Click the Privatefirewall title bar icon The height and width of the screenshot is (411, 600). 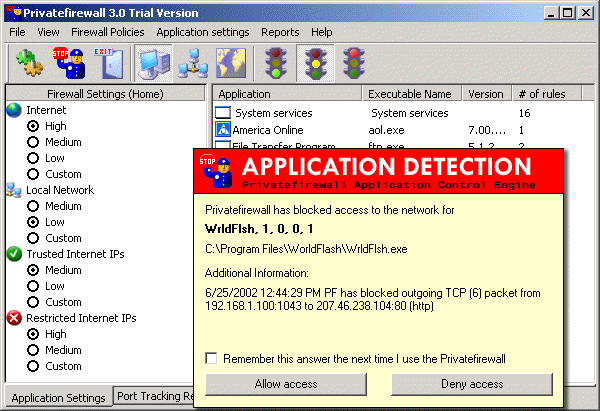click(13, 13)
